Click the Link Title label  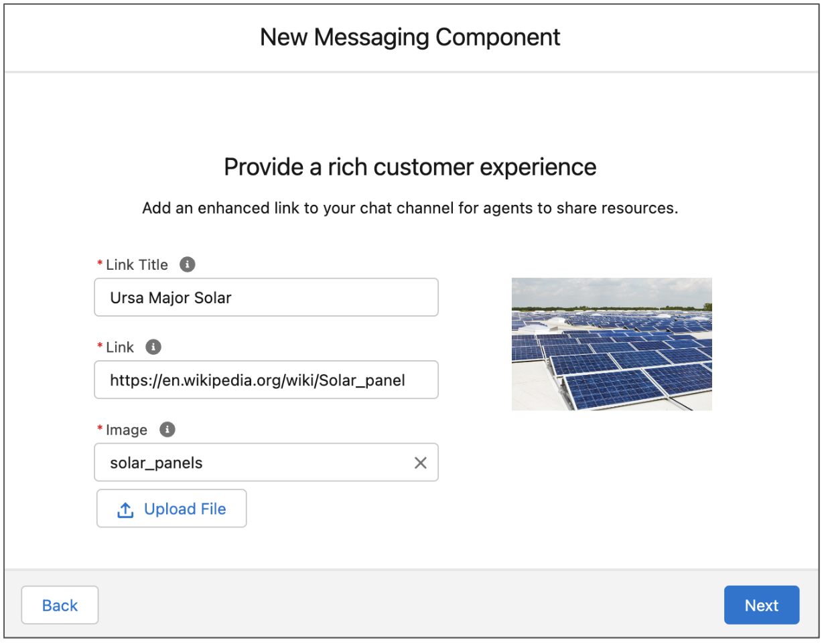point(137,264)
